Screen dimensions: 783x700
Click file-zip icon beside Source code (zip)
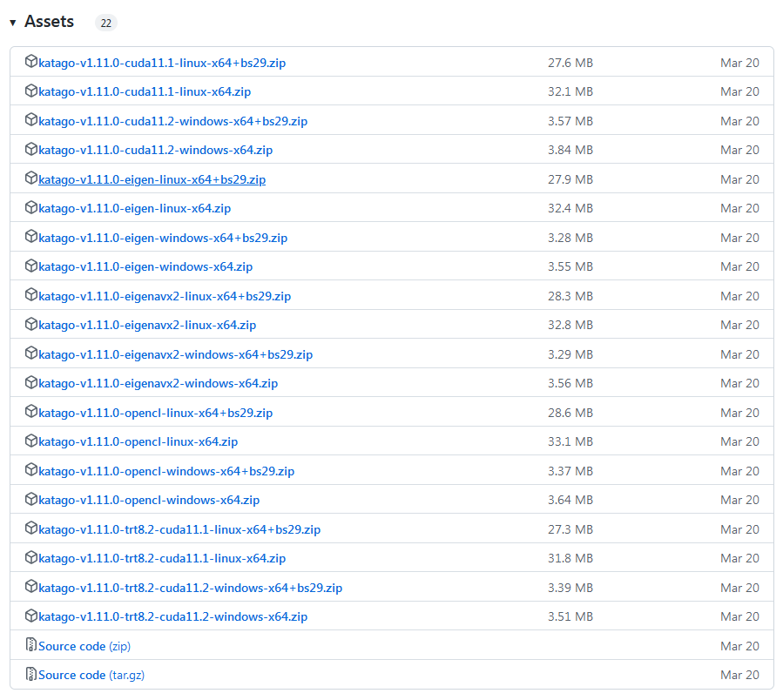point(31,646)
